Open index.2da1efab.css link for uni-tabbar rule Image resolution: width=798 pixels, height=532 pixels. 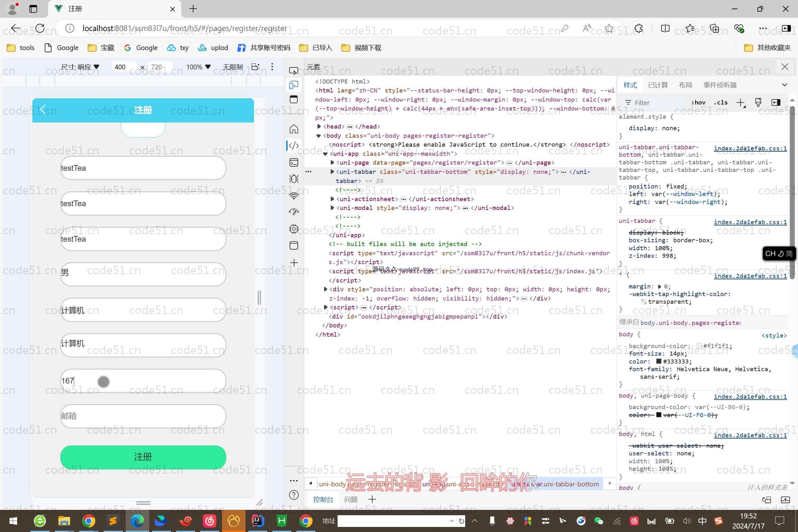[750, 222]
